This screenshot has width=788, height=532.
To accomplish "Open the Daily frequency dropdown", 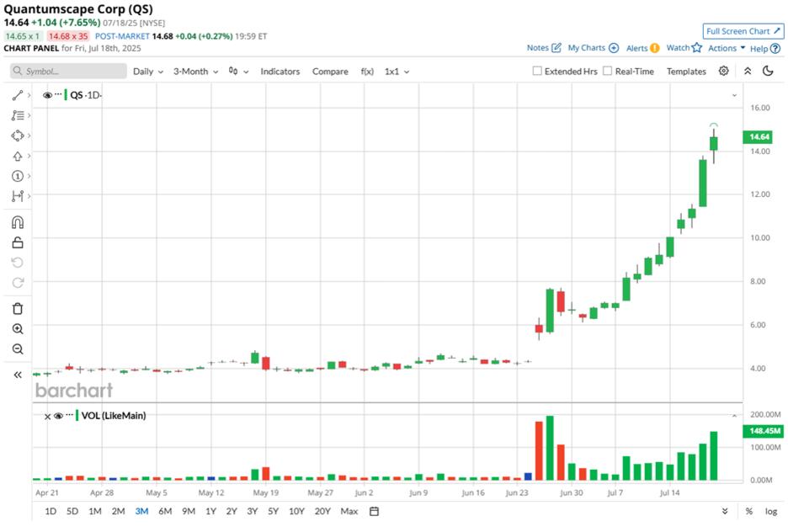I will [x=148, y=72].
